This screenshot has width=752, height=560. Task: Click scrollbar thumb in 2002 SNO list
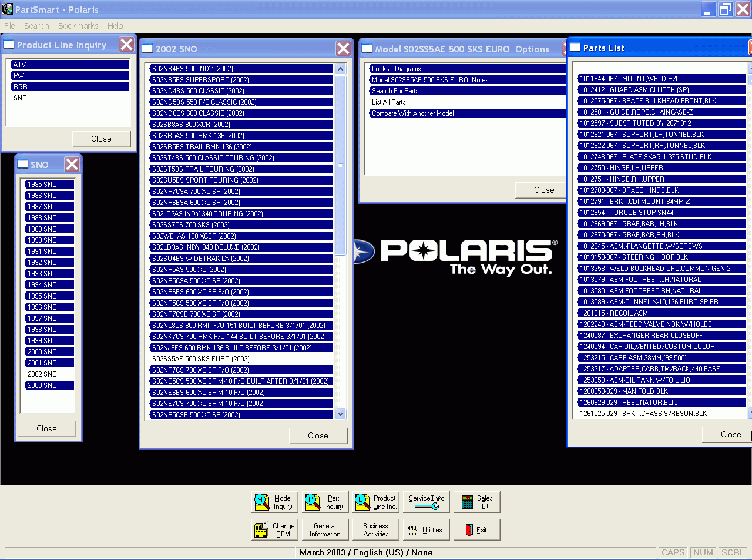point(341,165)
